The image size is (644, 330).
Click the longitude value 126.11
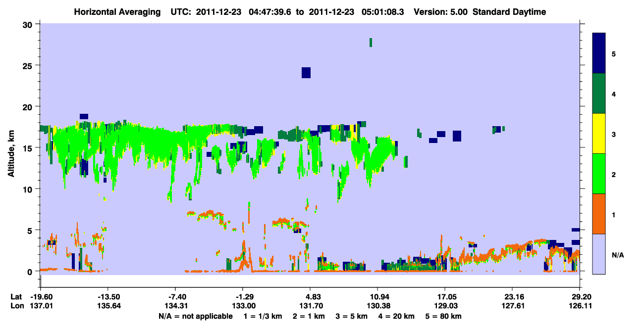pyautogui.click(x=580, y=306)
